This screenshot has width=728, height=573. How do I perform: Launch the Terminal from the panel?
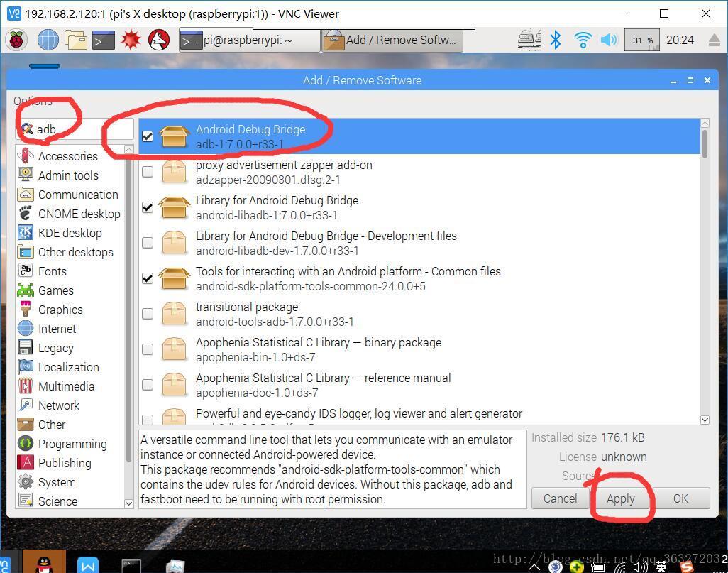[x=103, y=40]
